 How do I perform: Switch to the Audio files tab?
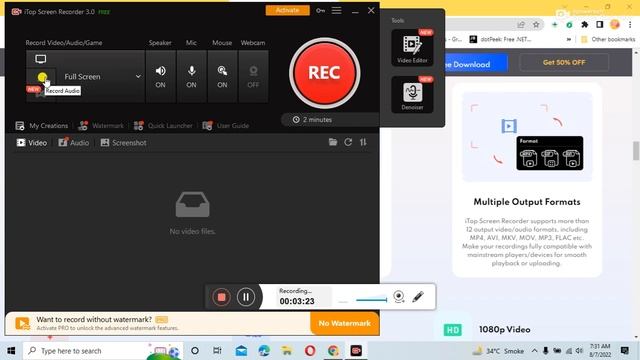73,142
